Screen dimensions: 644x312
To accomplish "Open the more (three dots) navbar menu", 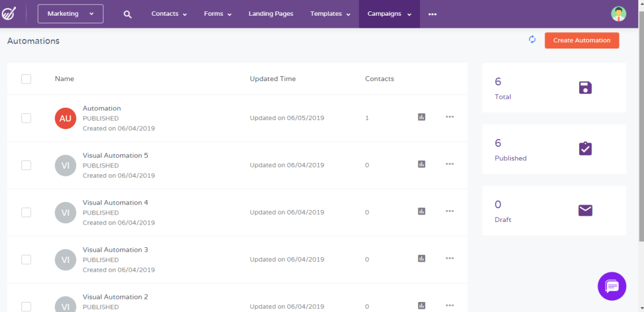I will coord(433,14).
